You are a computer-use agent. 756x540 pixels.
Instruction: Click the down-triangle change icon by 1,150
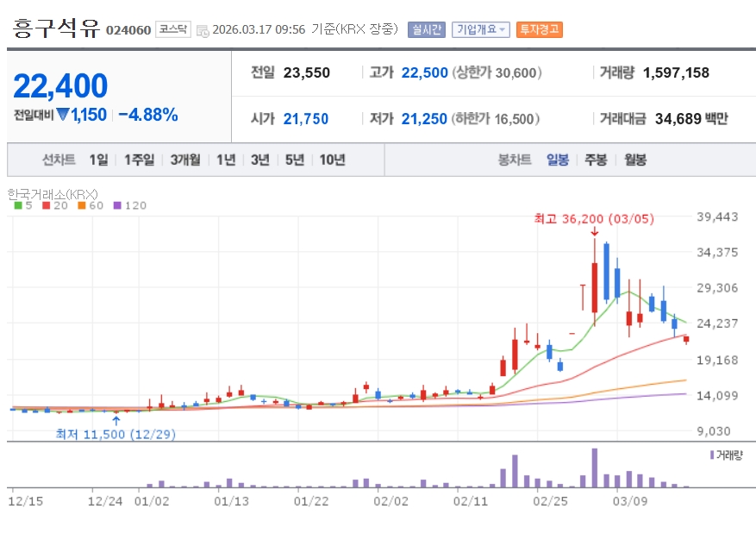click(63, 115)
